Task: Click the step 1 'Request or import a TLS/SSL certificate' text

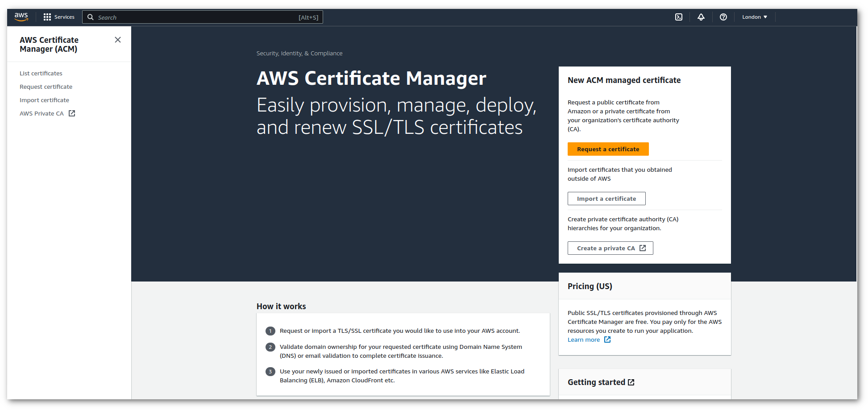Action: (x=400, y=331)
